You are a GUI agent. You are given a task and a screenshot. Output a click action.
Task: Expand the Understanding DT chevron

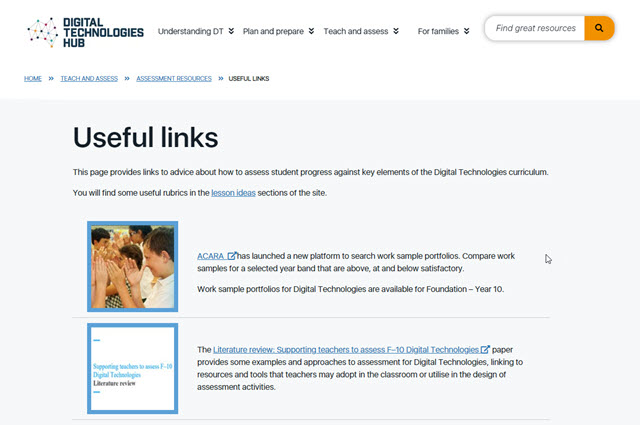click(231, 31)
